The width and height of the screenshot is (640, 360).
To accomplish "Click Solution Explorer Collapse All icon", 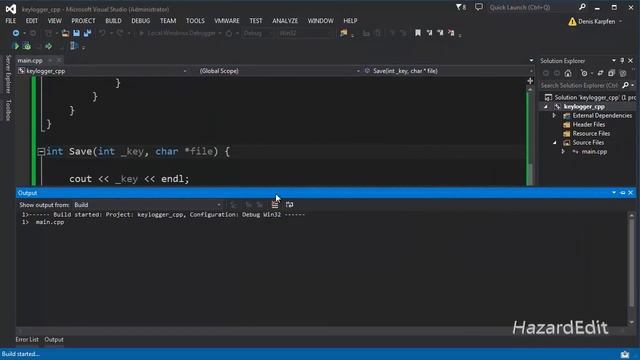I will tap(611, 73).
